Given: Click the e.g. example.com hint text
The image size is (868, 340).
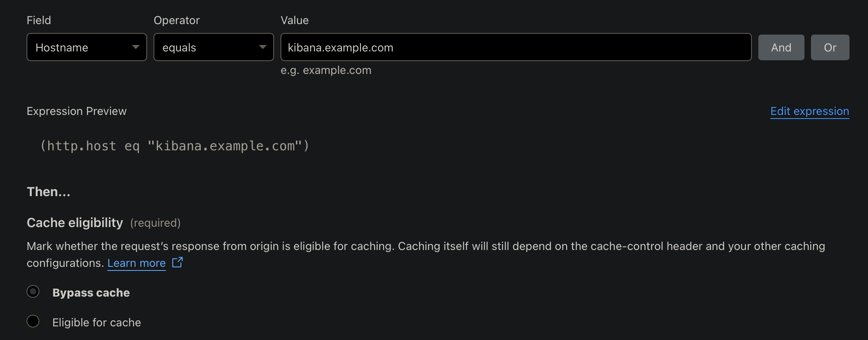Looking at the screenshot, I should [325, 70].
